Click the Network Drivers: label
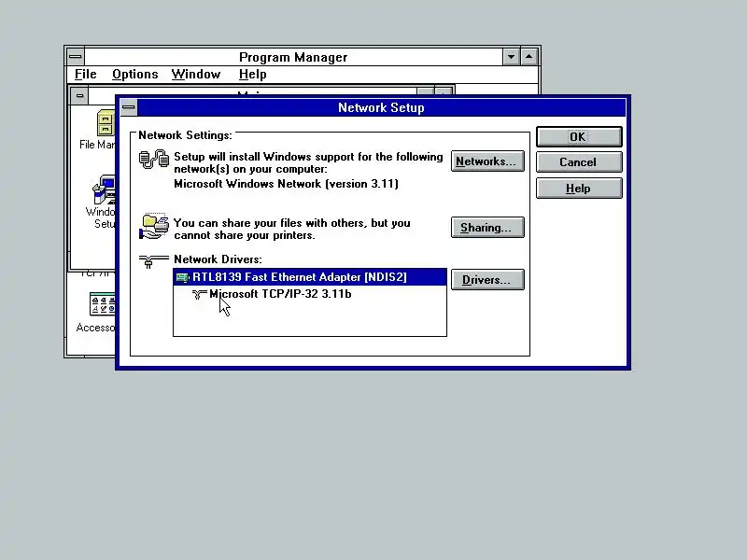 [218, 259]
